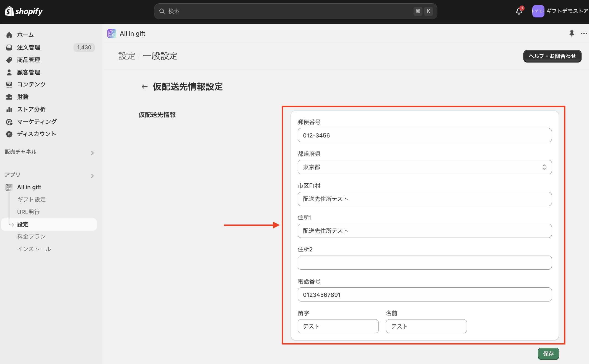Open the 都道府県 prefecture dropdown
The width and height of the screenshot is (589, 364).
tap(424, 167)
